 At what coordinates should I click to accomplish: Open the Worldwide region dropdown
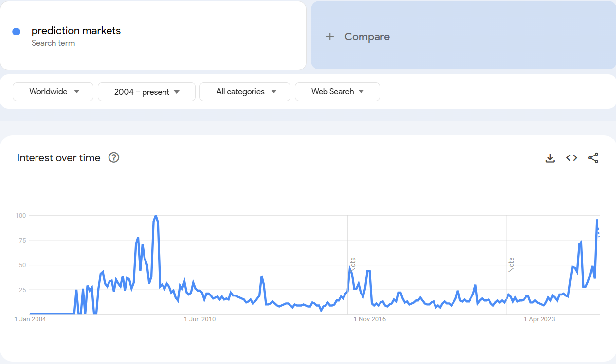click(53, 91)
